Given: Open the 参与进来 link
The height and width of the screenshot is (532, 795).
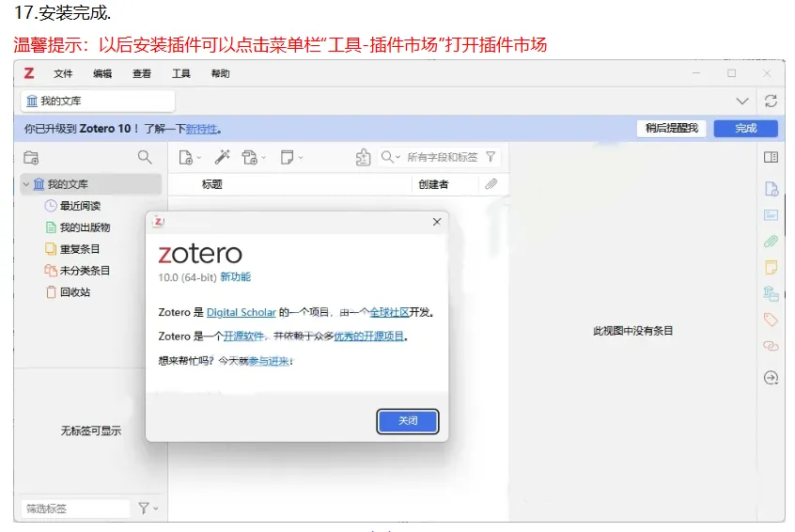Looking at the screenshot, I should click(269, 361).
